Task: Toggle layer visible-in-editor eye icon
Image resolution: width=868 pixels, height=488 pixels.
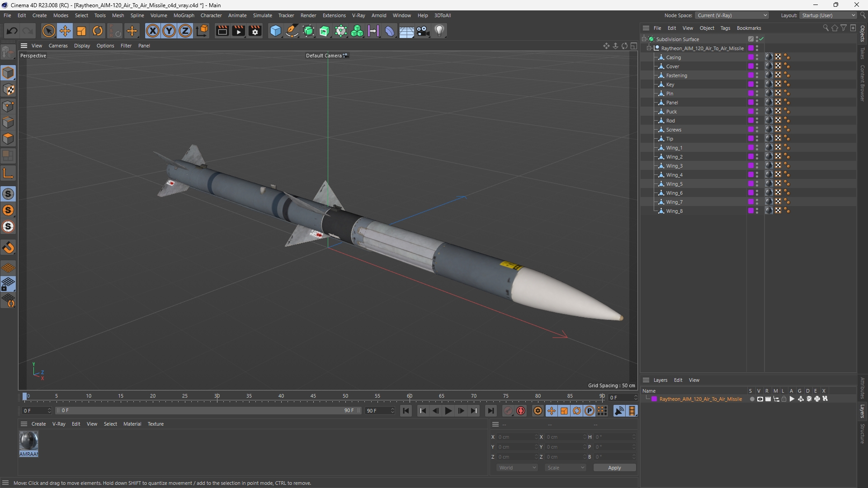Action: coord(760,399)
